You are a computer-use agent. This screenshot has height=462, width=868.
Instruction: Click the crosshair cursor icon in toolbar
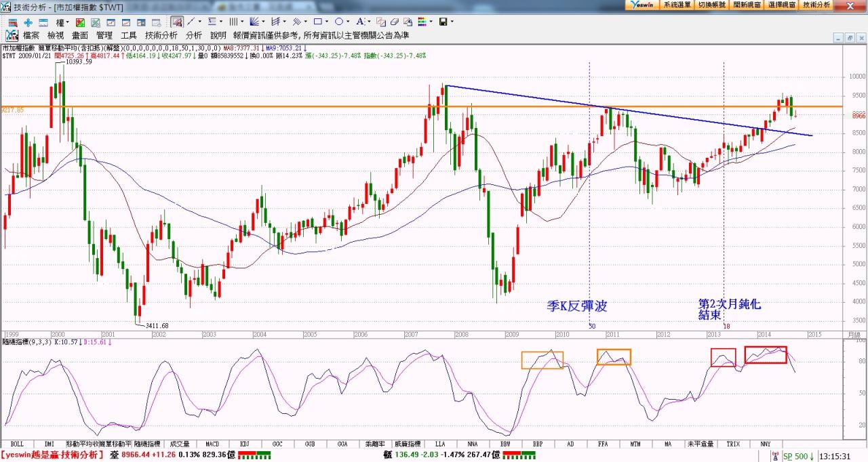click(28, 22)
